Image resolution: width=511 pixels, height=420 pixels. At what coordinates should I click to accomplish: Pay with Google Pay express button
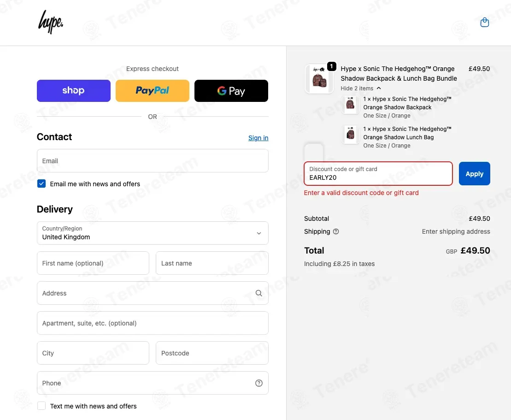[231, 91]
